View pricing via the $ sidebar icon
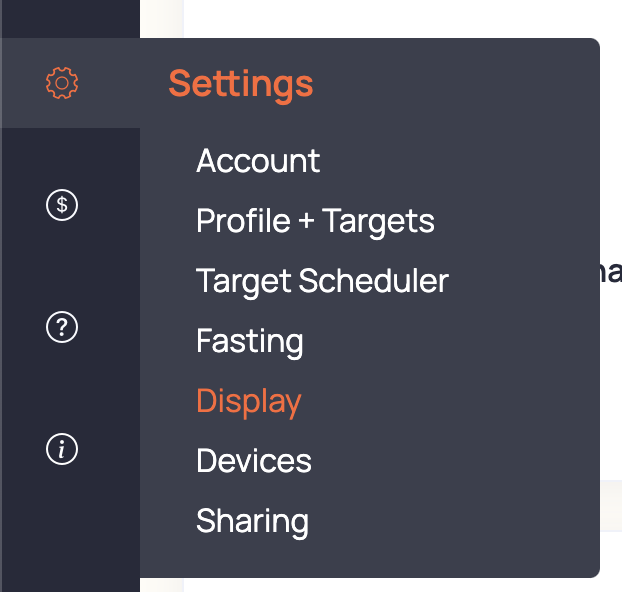Image resolution: width=622 pixels, height=592 pixels. [62, 205]
